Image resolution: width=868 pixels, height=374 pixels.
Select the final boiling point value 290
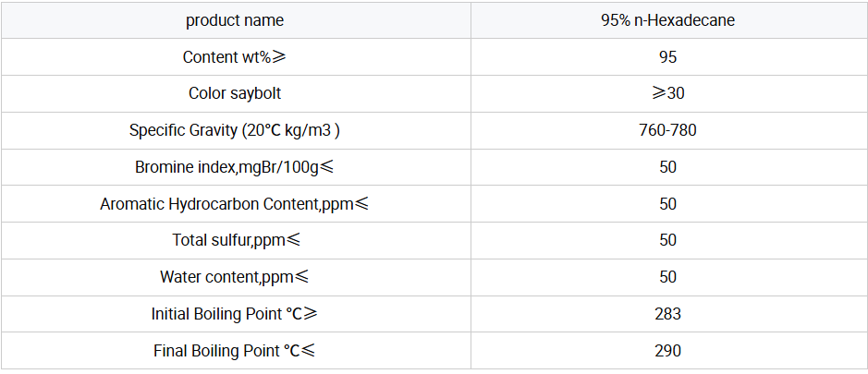(x=667, y=351)
